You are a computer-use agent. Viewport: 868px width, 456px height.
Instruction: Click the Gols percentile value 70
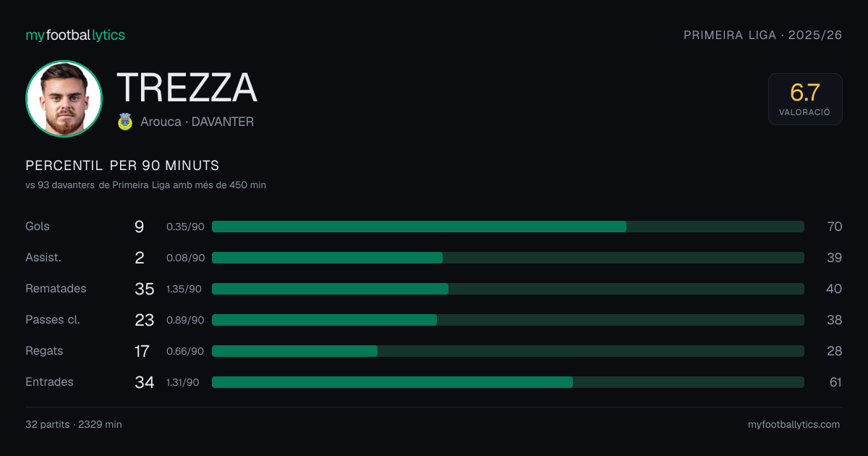(835, 227)
